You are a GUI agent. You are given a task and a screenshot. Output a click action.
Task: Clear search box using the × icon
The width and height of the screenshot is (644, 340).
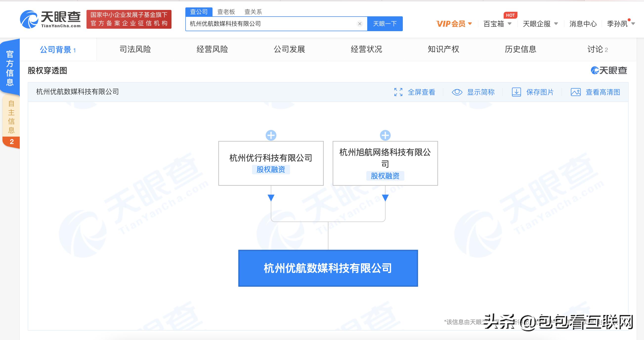[360, 24]
